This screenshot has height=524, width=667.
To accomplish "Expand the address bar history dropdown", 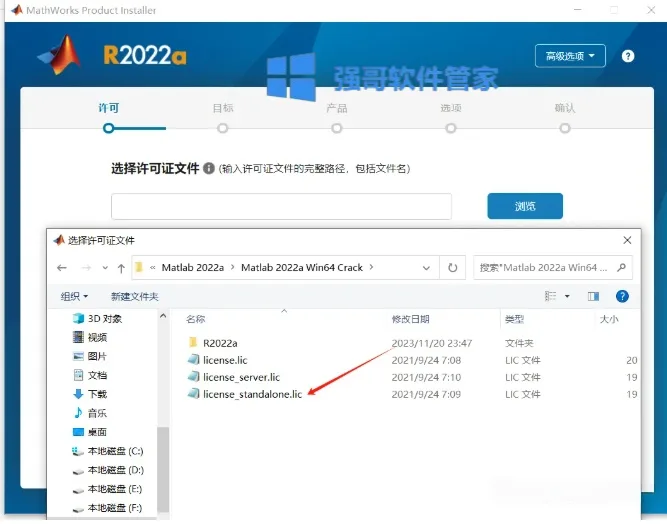I will click(x=426, y=268).
